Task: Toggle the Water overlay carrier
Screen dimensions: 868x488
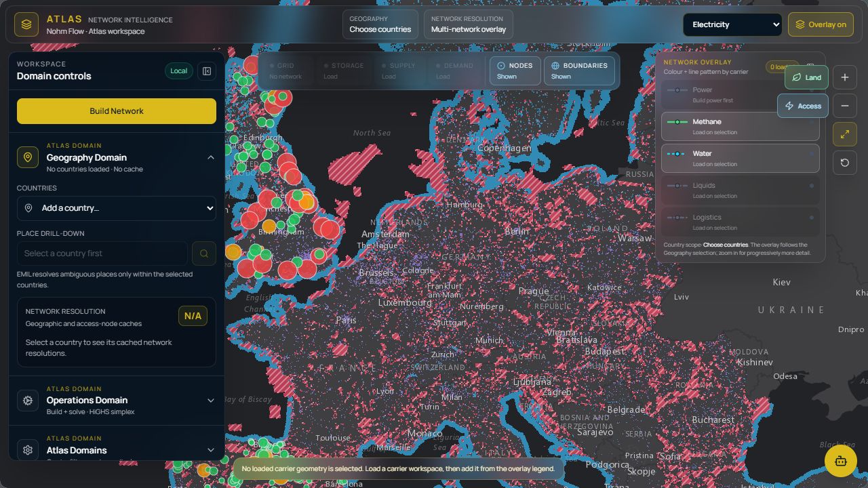Action: point(740,159)
